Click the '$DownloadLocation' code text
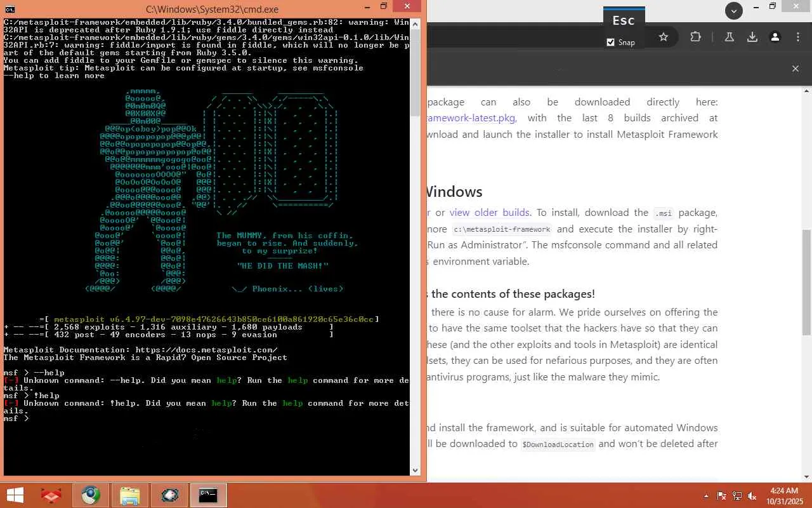 tap(558, 444)
